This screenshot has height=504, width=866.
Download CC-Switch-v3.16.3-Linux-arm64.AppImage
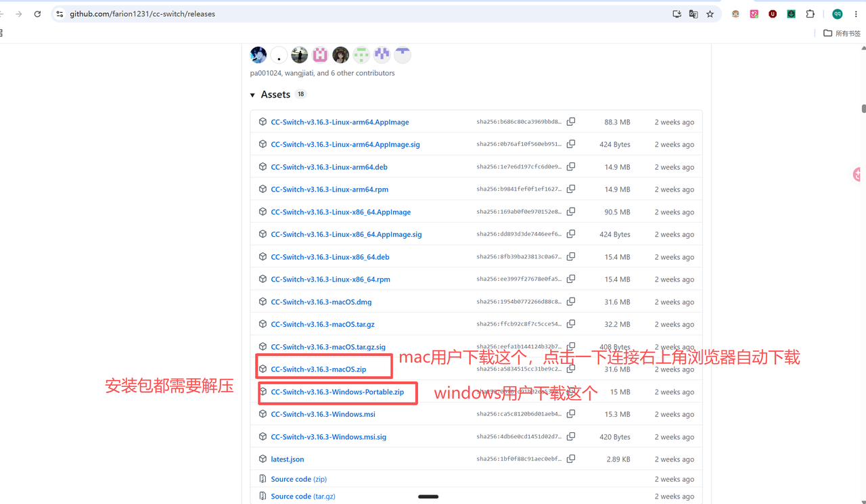(x=340, y=122)
